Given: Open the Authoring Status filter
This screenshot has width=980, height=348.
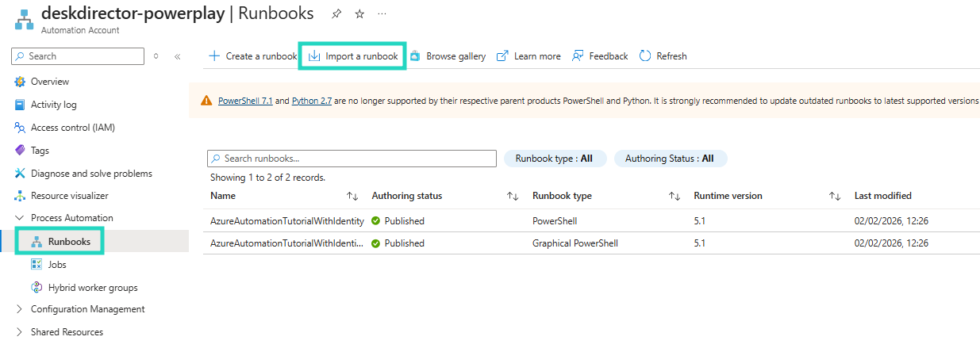Looking at the screenshot, I should point(670,159).
